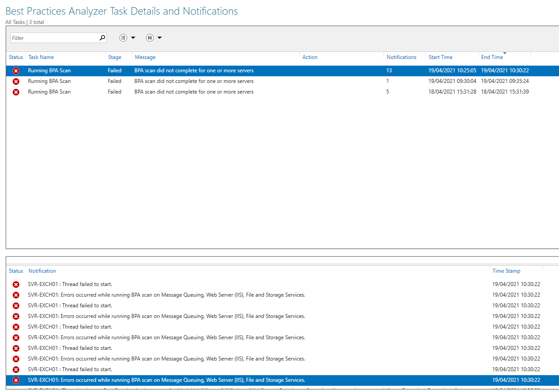
Task: Click inside the Filter input field
Action: click(53, 38)
